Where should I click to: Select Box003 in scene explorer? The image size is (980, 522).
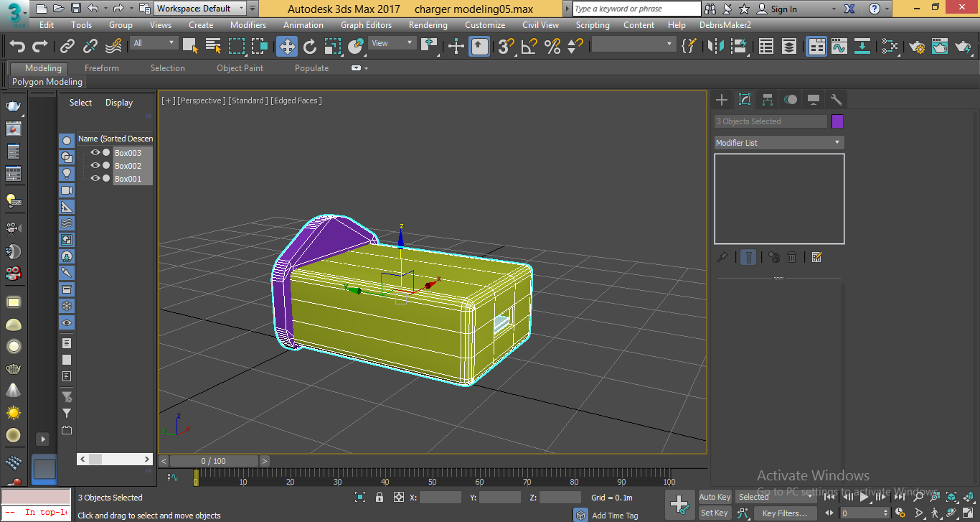[x=128, y=153]
